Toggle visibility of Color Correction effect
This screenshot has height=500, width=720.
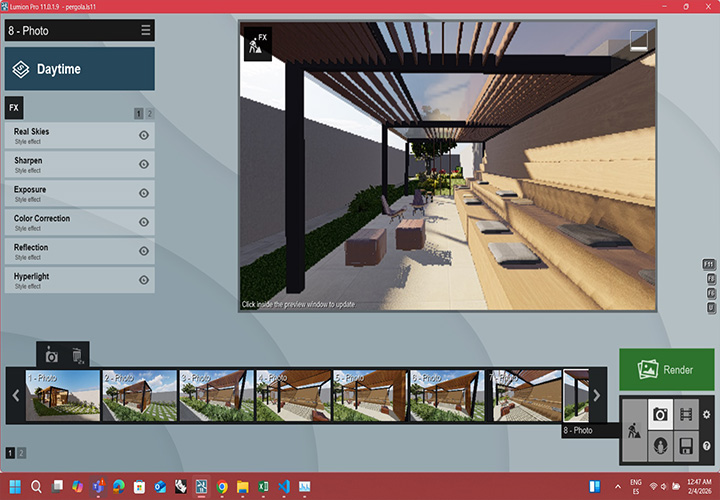[x=144, y=222]
